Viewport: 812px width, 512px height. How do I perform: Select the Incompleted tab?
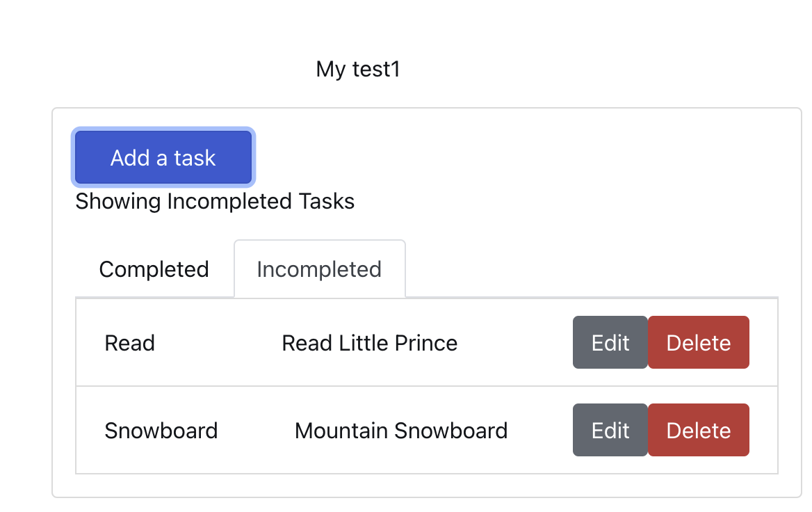319,269
